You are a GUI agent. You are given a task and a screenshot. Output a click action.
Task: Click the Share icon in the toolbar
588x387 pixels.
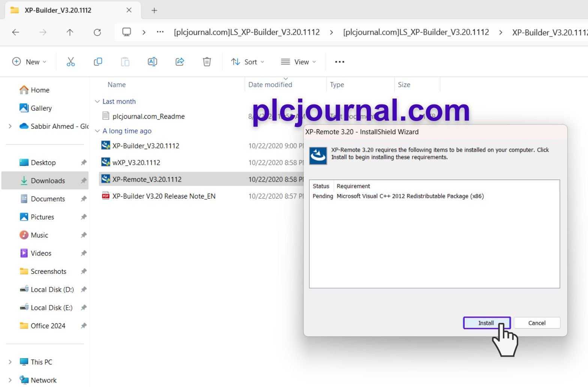click(180, 62)
